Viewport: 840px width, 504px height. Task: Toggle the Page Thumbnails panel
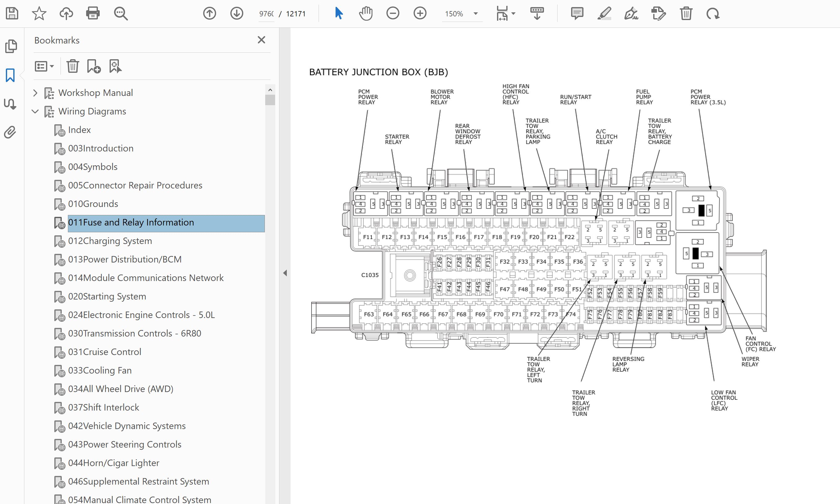(x=11, y=46)
